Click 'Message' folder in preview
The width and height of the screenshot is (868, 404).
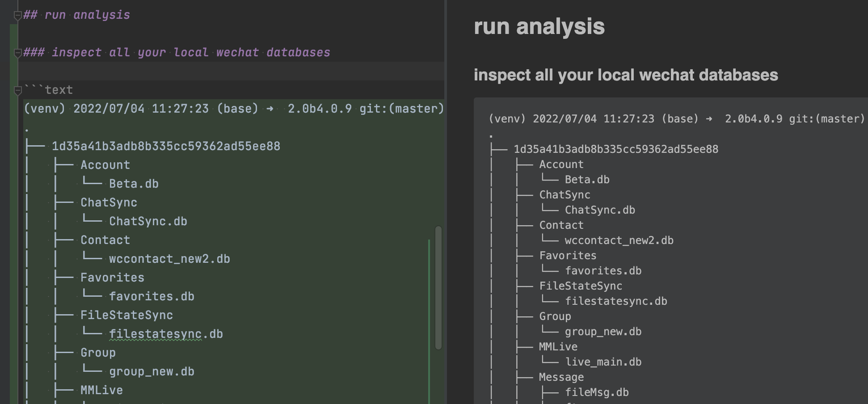point(561,377)
